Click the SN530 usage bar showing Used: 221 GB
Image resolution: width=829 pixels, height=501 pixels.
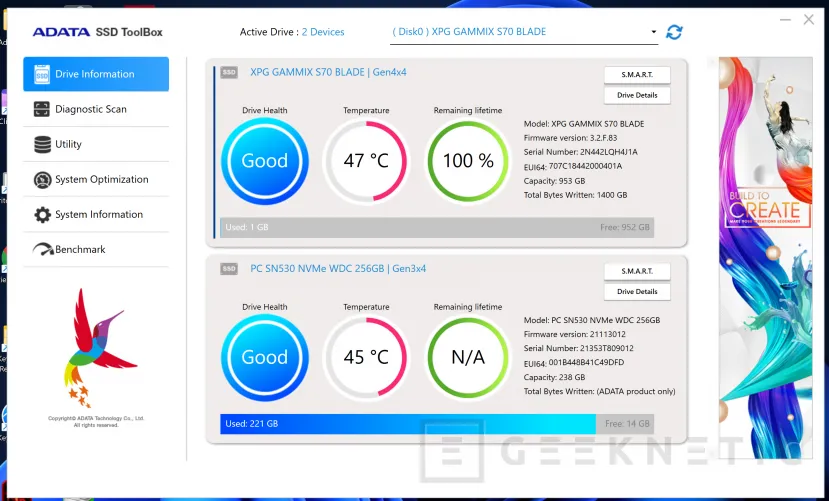coord(437,424)
